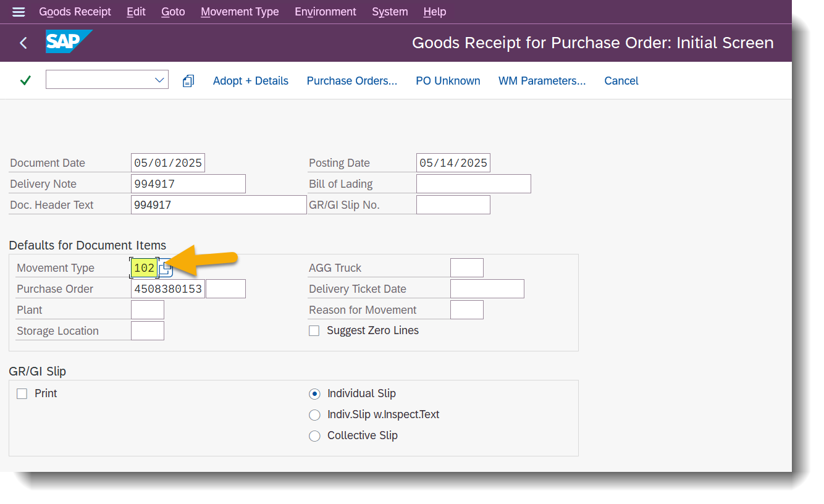Screen dimensions: 824x504
Task: Click the Delivery Ticket Date label
Action: [358, 289]
